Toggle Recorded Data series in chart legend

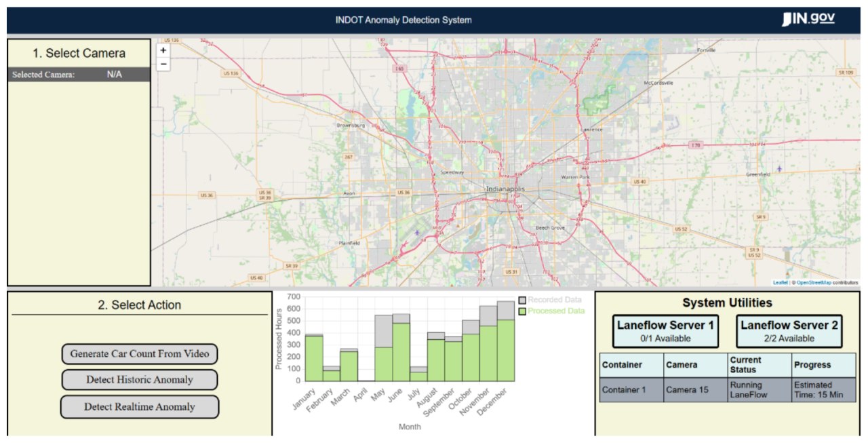point(549,300)
